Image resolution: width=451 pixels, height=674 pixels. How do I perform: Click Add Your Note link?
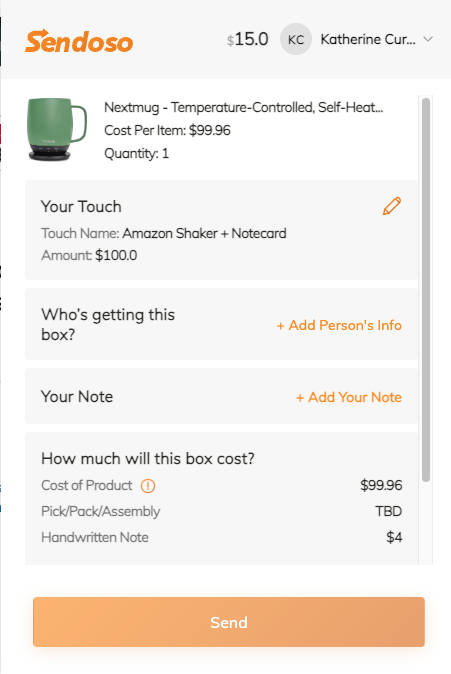(x=349, y=397)
